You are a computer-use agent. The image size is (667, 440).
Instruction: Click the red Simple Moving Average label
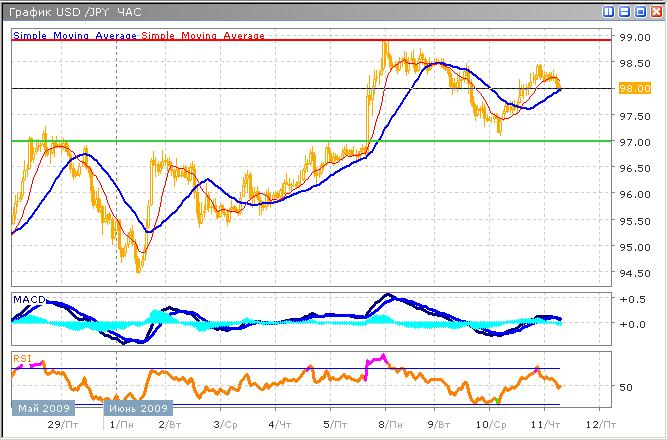click(203, 35)
